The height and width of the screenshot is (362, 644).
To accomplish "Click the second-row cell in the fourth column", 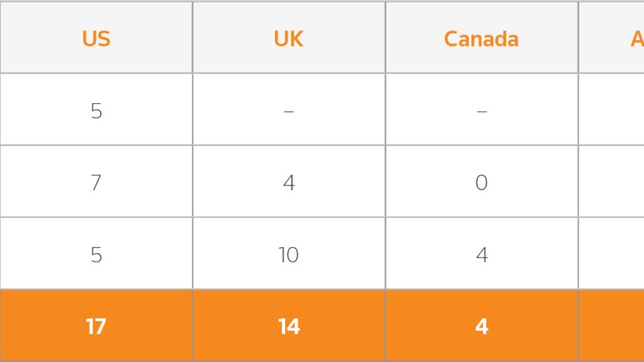I will [x=612, y=183].
